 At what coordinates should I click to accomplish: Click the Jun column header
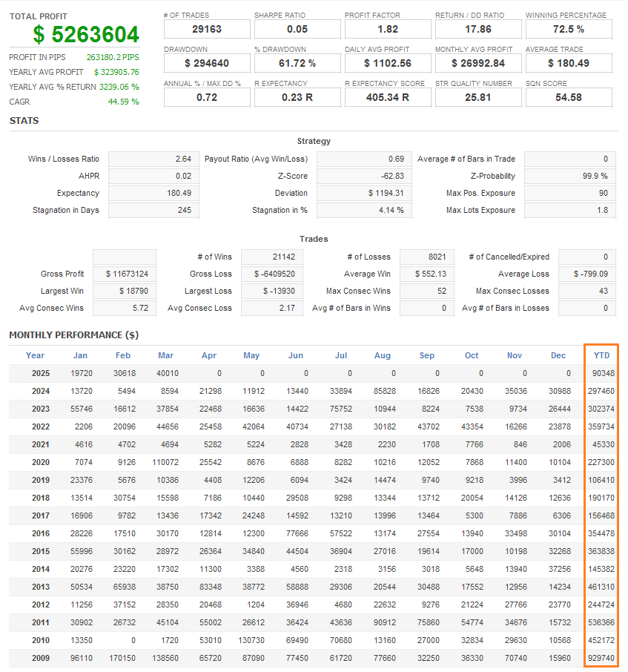click(x=296, y=355)
